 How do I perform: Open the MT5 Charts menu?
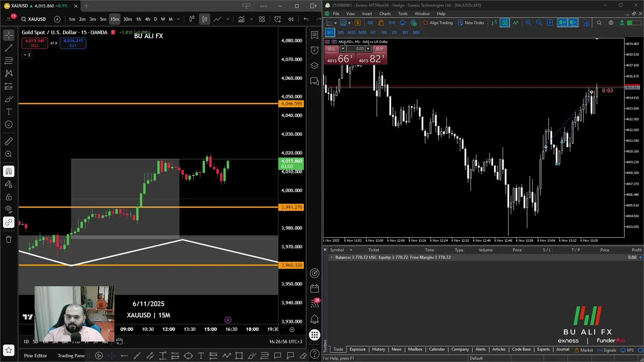[x=385, y=14]
